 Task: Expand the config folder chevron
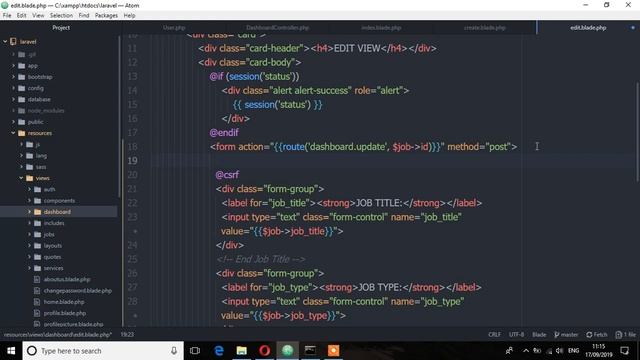coord(13,88)
